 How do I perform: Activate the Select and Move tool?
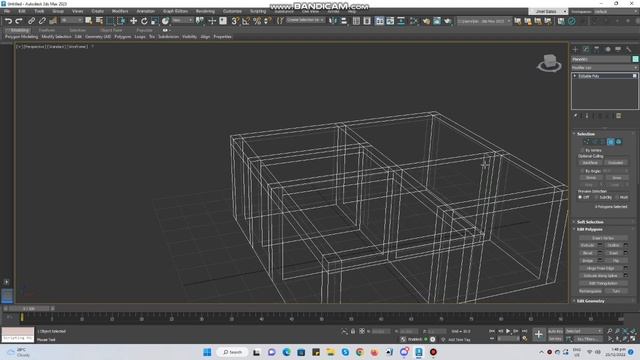(x=133, y=21)
